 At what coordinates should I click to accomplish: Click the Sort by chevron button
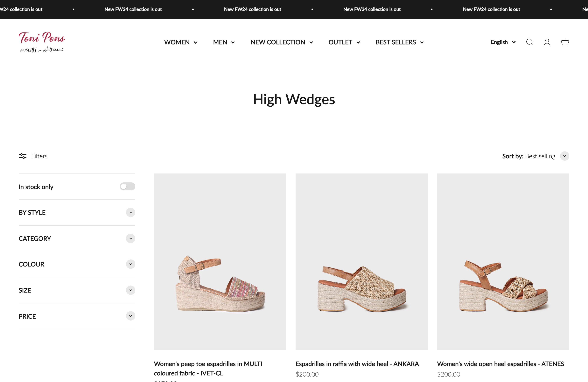(564, 156)
